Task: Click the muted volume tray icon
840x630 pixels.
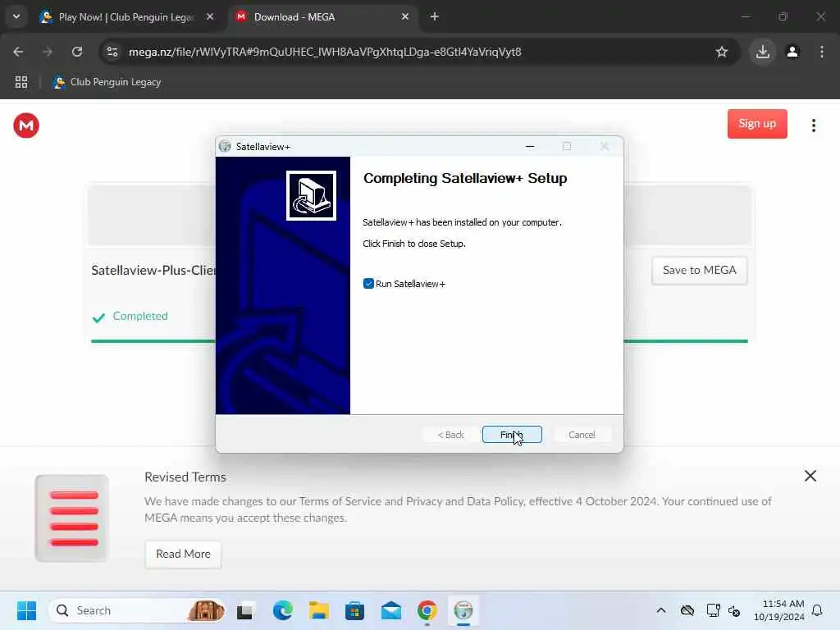Action: [x=734, y=610]
